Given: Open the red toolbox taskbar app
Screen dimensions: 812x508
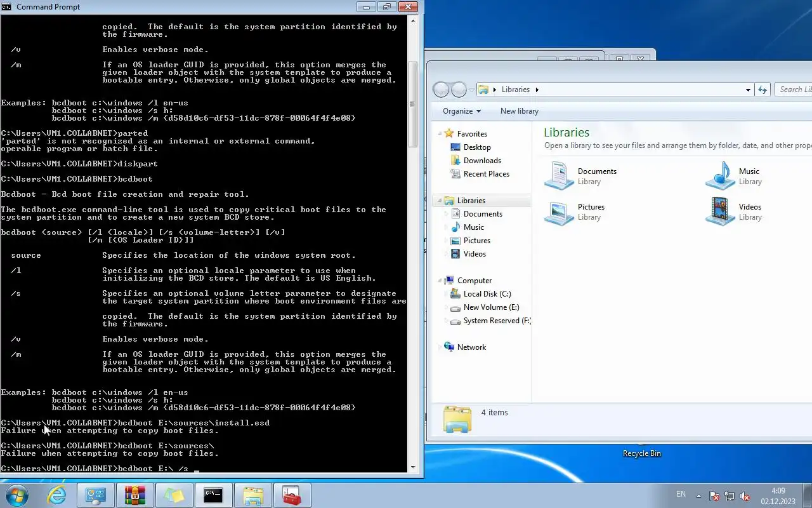Looking at the screenshot, I should [x=292, y=495].
